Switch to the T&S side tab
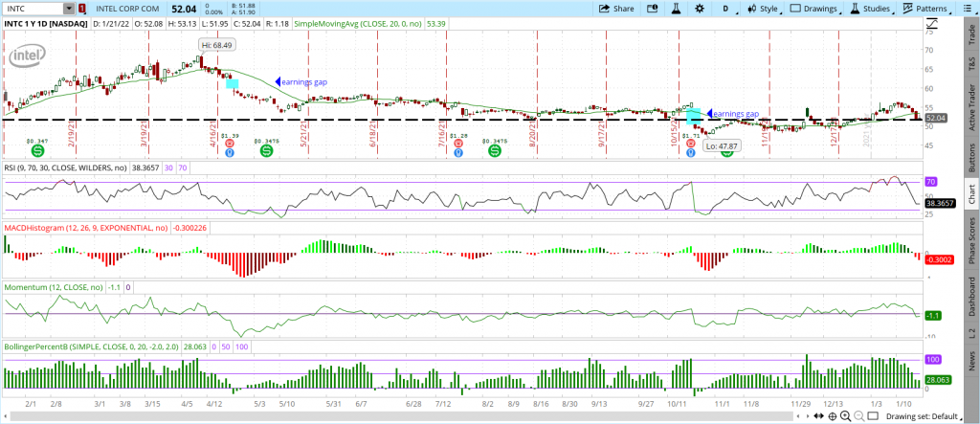 click(971, 62)
